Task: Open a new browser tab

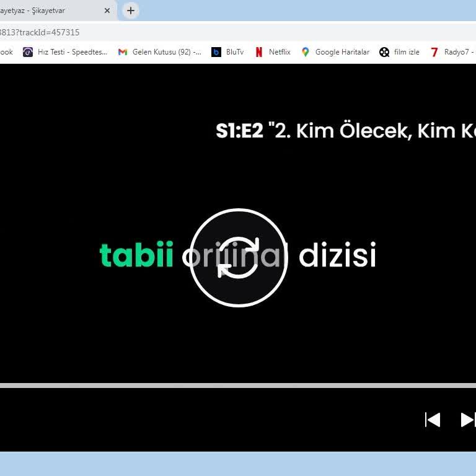Action: pos(131,11)
